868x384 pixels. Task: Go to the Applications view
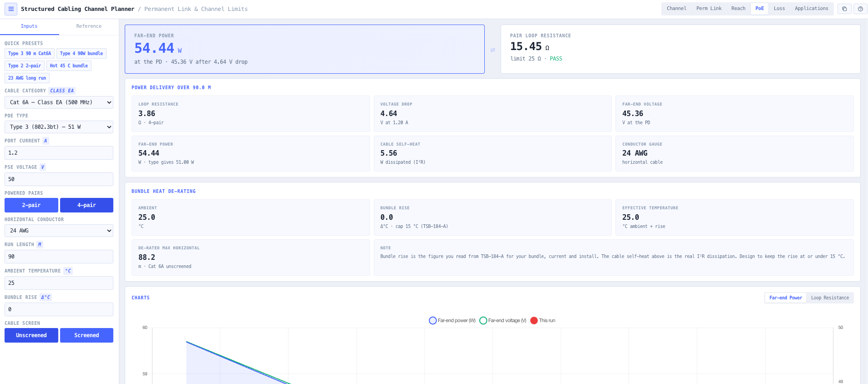pos(812,9)
